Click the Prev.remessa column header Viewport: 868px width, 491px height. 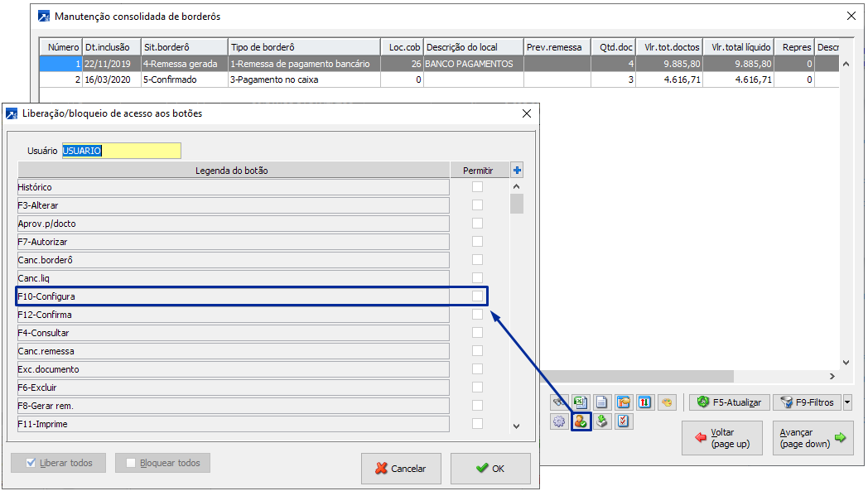point(557,47)
